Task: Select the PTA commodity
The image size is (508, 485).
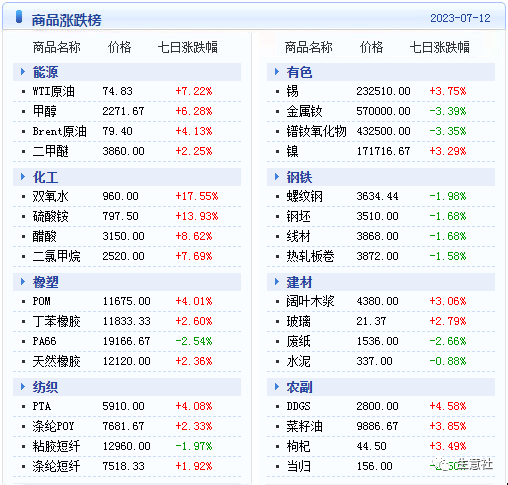Action: (42, 406)
